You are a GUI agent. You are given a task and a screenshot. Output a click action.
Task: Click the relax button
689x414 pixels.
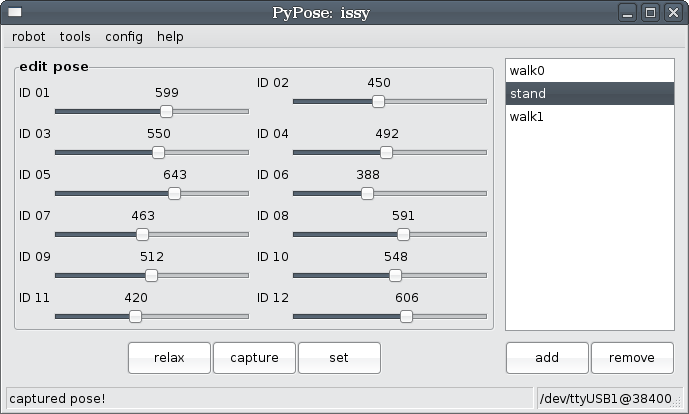pos(169,358)
